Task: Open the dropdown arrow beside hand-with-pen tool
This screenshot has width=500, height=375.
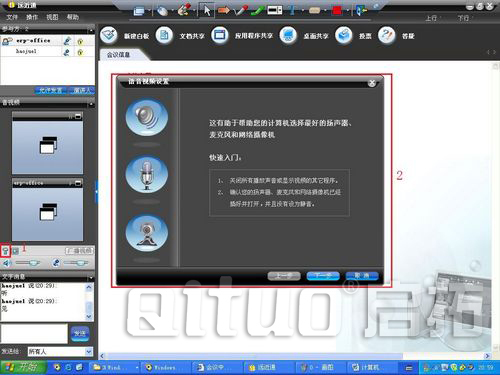Action: tap(194, 11)
